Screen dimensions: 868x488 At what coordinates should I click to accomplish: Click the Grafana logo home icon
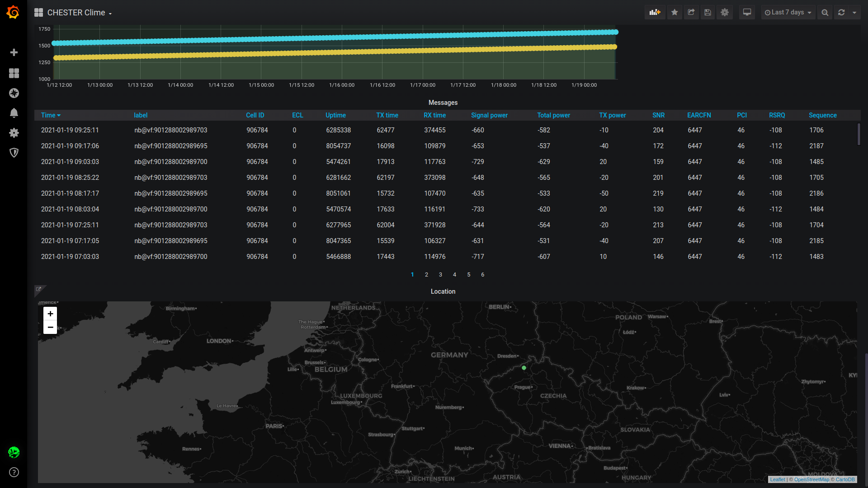[x=13, y=12]
